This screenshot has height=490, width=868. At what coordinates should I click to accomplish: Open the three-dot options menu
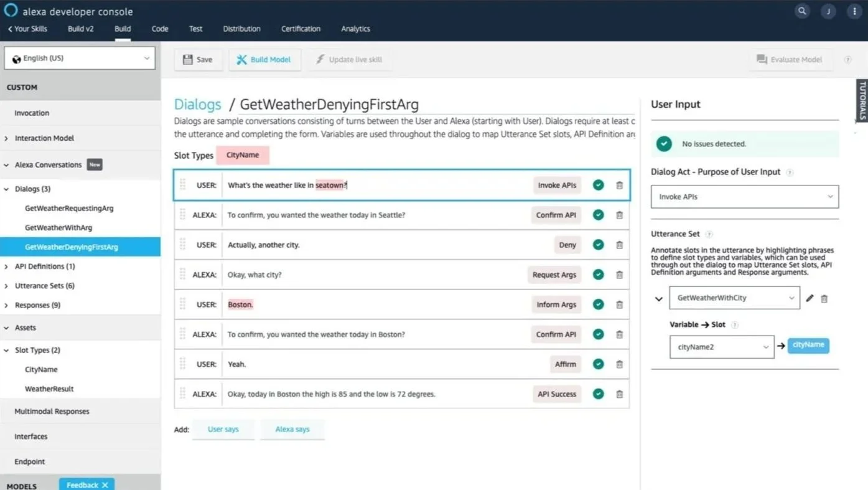pyautogui.click(x=854, y=11)
